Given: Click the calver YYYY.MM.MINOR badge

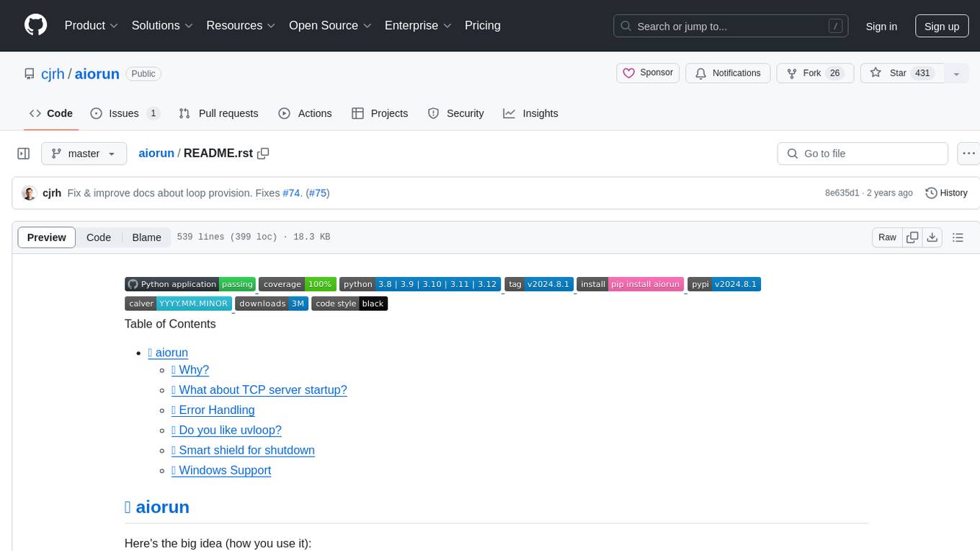Looking at the screenshot, I should [178, 304].
